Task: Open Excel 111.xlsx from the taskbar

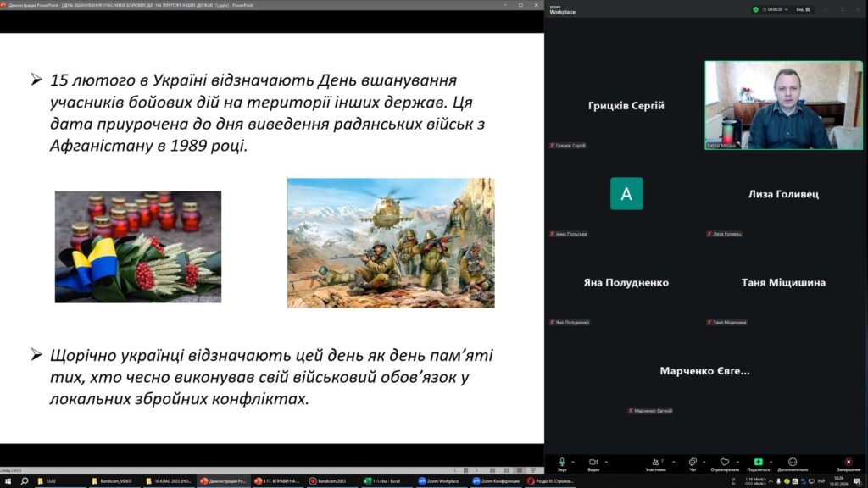Action: point(386,480)
